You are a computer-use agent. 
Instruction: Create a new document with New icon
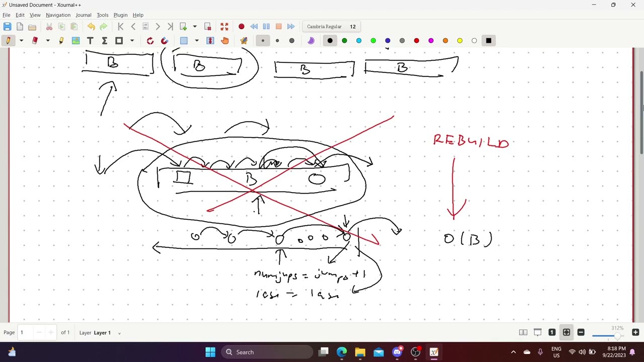tap(20, 27)
